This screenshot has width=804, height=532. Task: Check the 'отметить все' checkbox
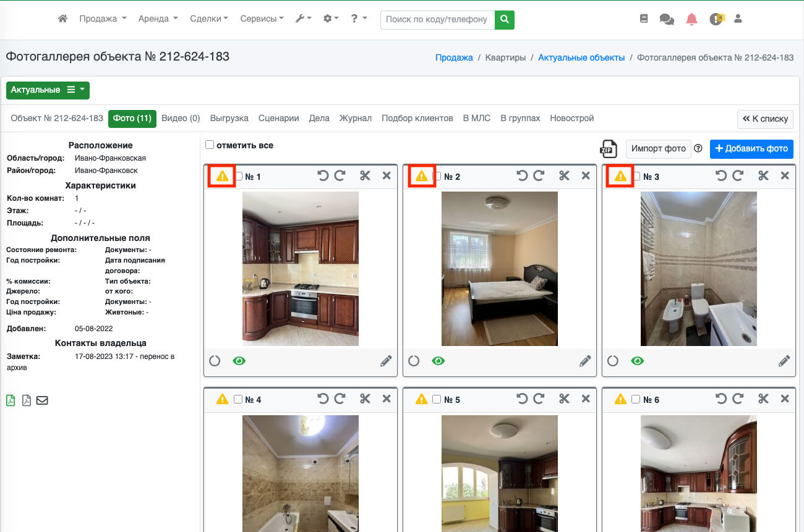click(x=210, y=145)
